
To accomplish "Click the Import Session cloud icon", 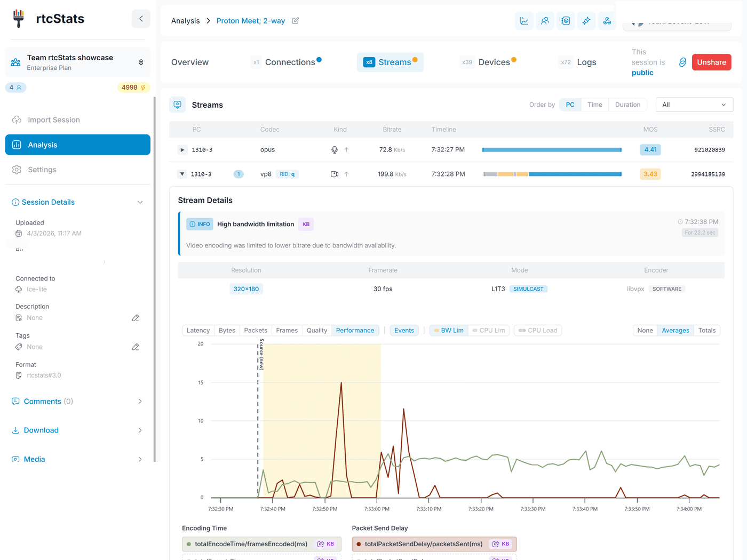I will pos(17,120).
